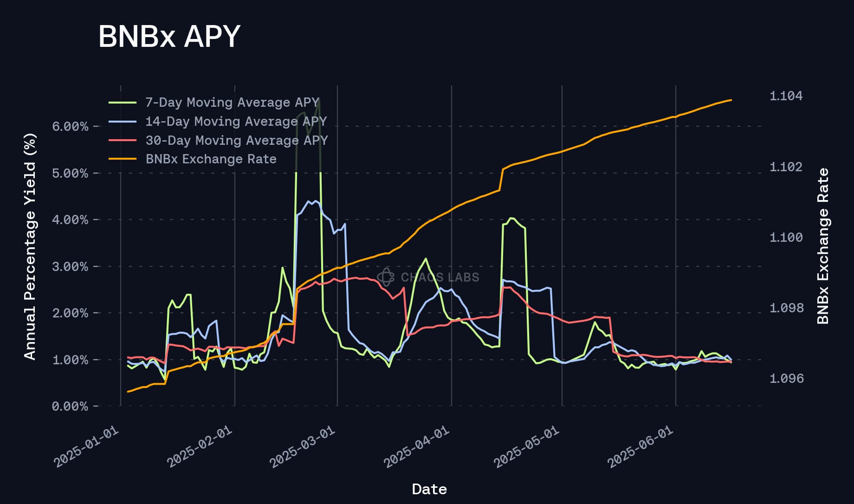
Task: Click the 0.00% y-axis tick label
Action: tap(70, 407)
